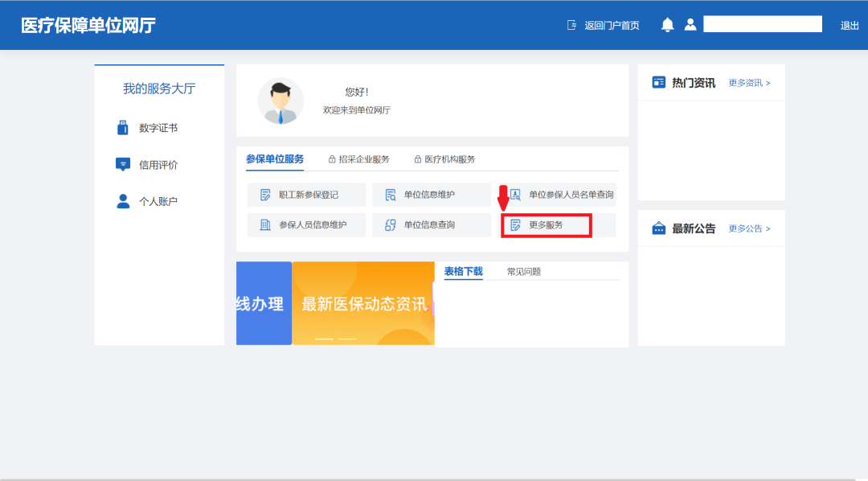
Task: Open 单位信息查询 service
Action: (432, 225)
